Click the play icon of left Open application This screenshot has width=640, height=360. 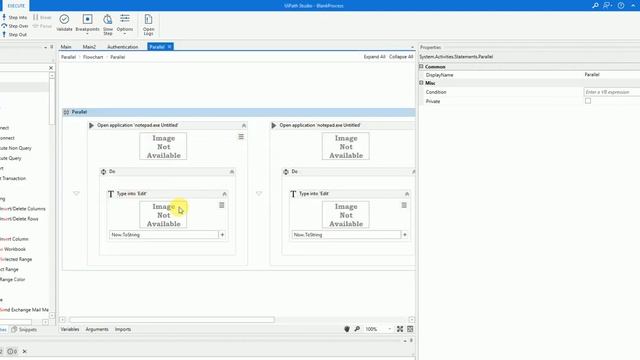(91, 125)
